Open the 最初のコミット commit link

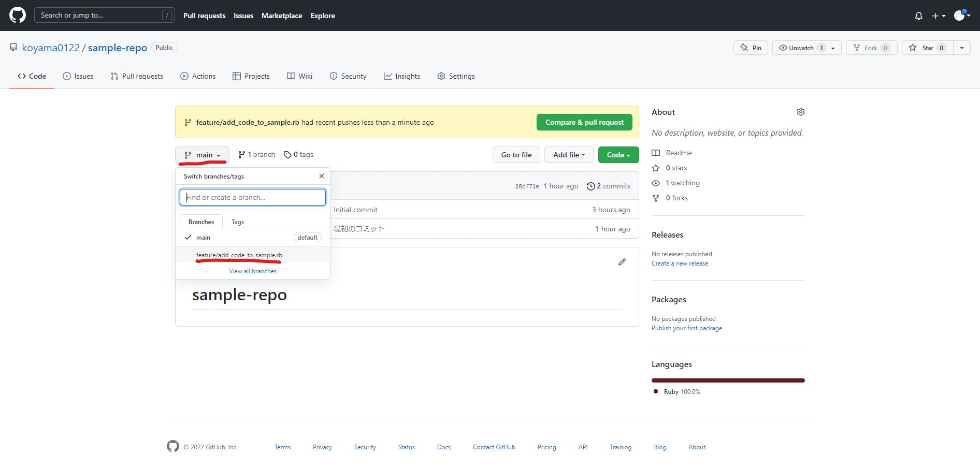point(359,229)
